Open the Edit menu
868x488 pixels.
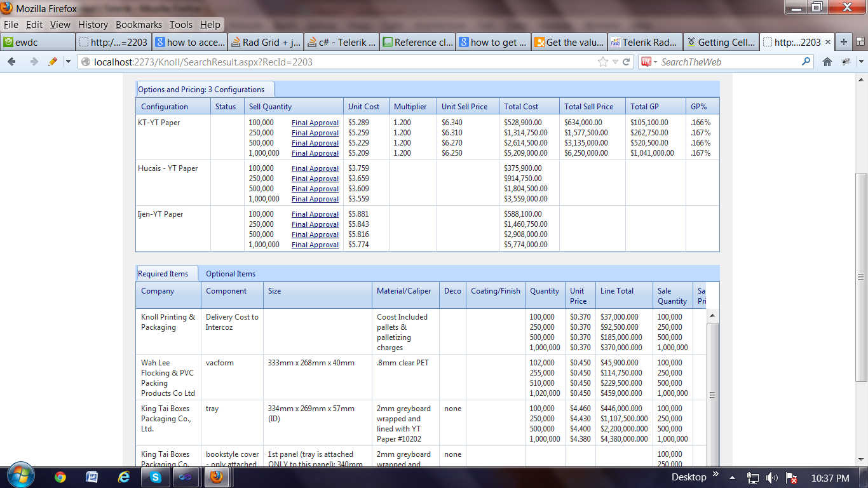pyautogui.click(x=34, y=25)
